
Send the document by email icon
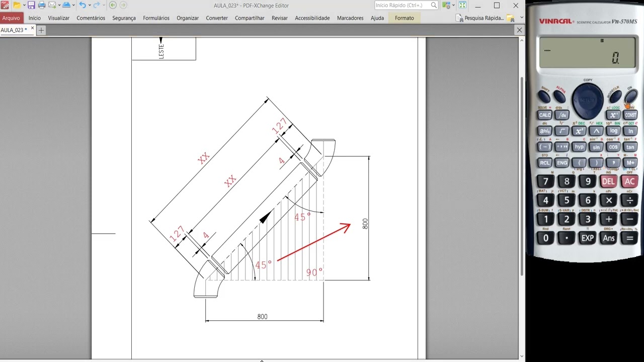click(51, 5)
